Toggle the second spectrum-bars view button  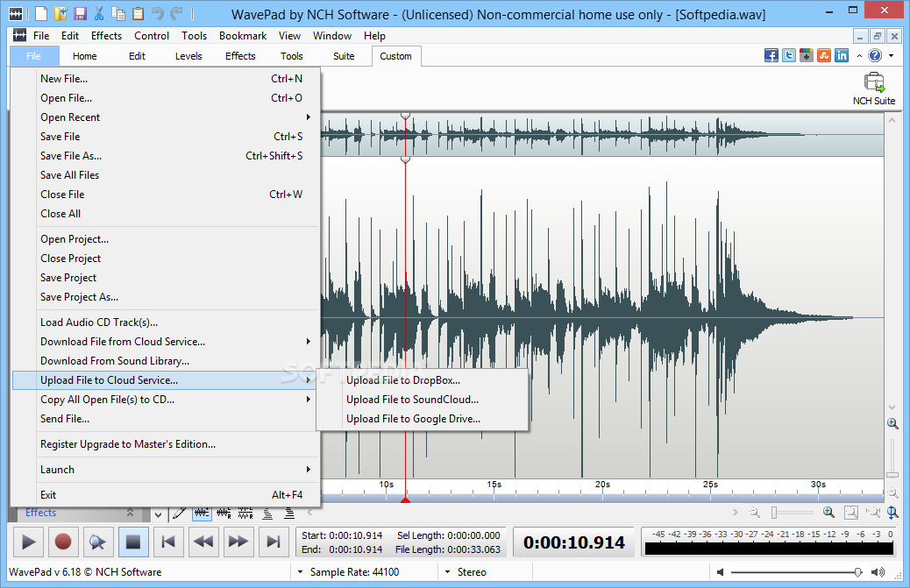click(289, 514)
